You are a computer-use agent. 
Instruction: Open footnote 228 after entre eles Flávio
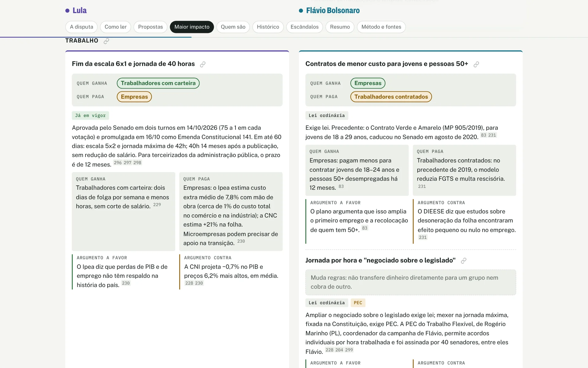tap(330, 350)
